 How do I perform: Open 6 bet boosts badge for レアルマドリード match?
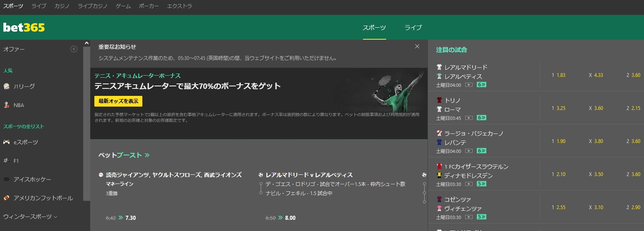481,85
